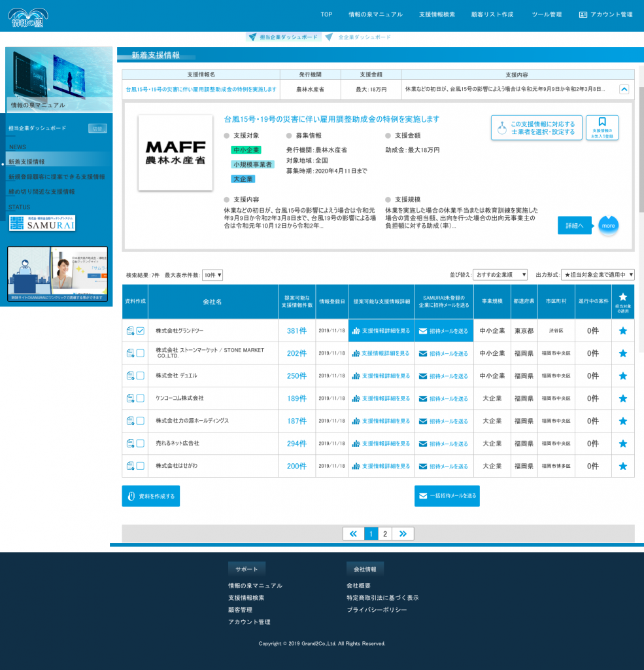Viewport: 644px width, 670px height.
Task: Click the 資料を作成する button
Action: click(x=151, y=496)
